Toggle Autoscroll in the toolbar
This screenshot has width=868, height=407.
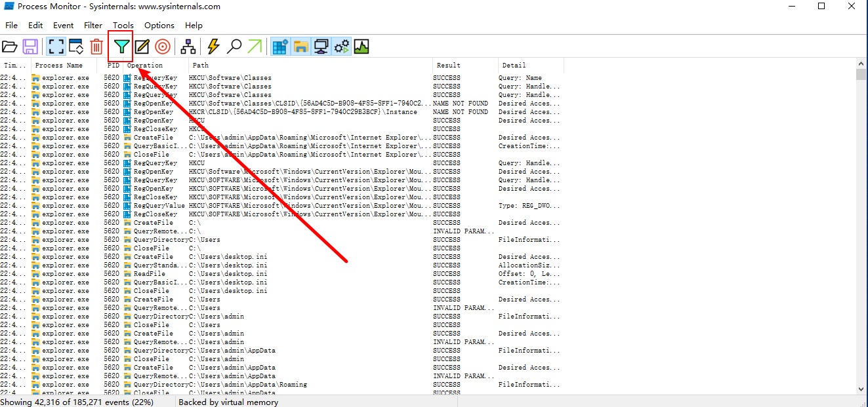(75, 47)
